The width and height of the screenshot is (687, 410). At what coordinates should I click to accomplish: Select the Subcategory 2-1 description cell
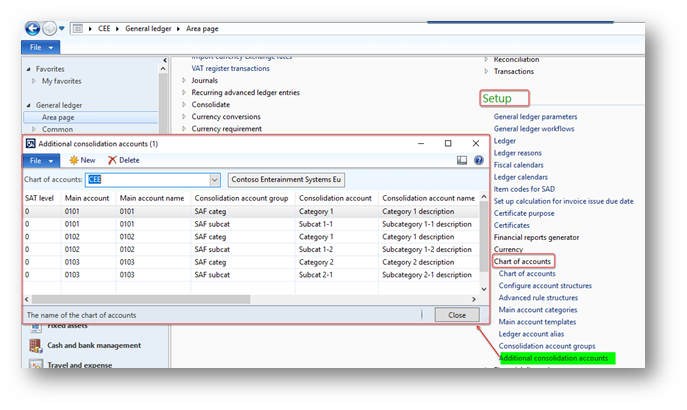point(427,275)
